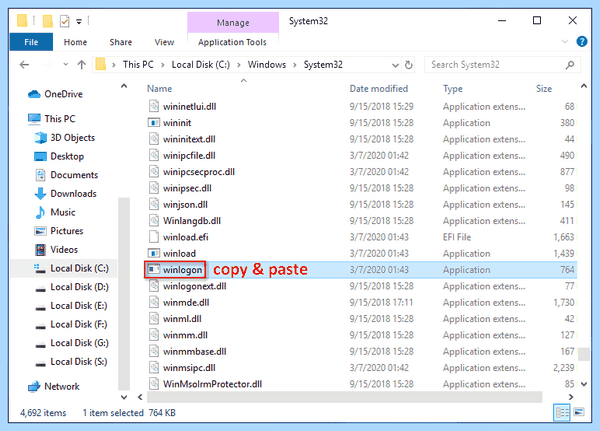Switch to Large icons view
This screenshot has width=600, height=431.
579,413
